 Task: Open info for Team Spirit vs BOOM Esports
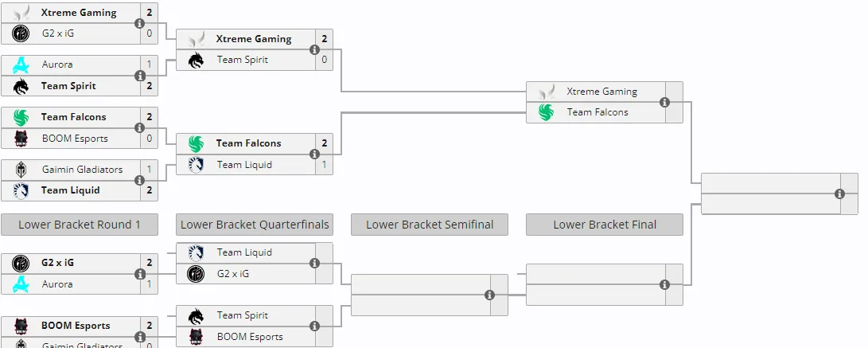pos(314,326)
